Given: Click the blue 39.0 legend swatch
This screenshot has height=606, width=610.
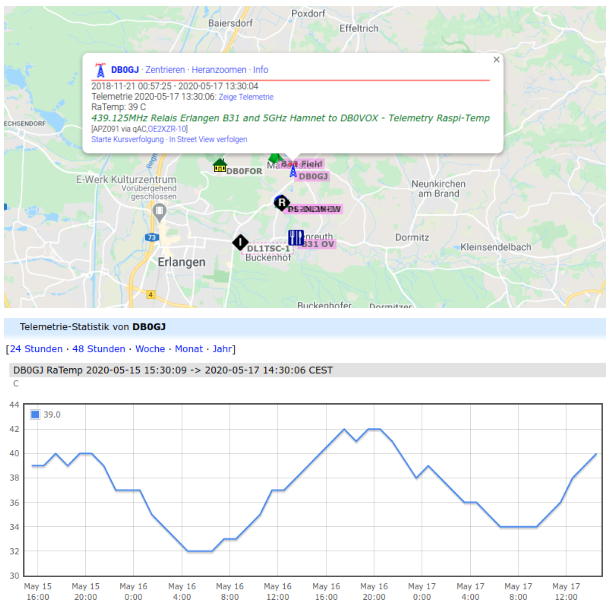Looking at the screenshot, I should pyautogui.click(x=35, y=414).
